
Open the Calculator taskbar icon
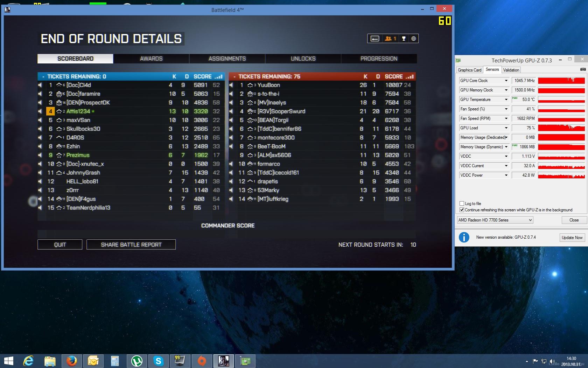pos(115,361)
